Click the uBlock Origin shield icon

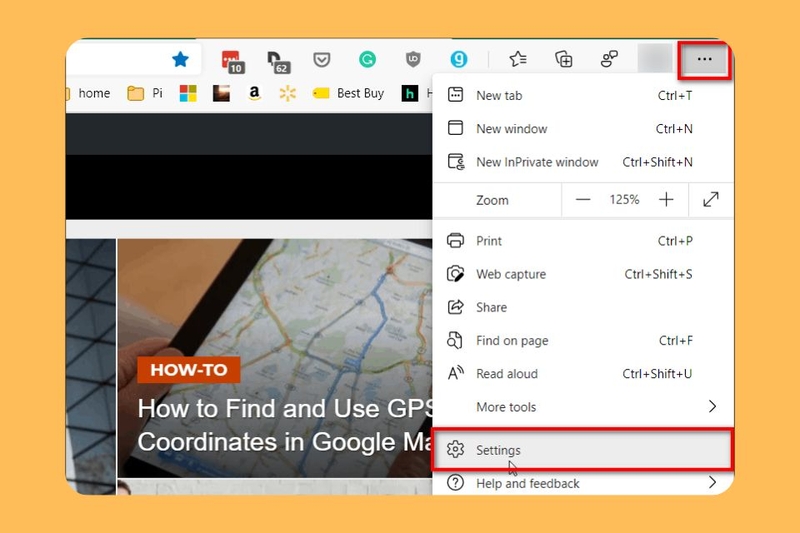point(413,60)
